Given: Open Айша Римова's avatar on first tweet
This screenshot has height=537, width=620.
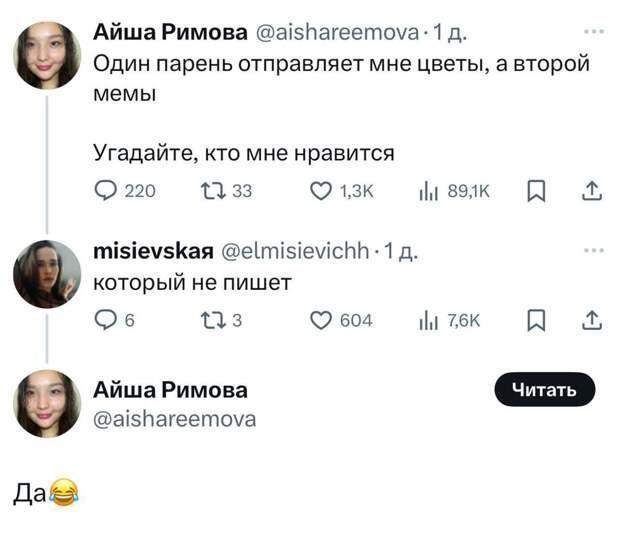Looking at the screenshot, I should 47,56.
